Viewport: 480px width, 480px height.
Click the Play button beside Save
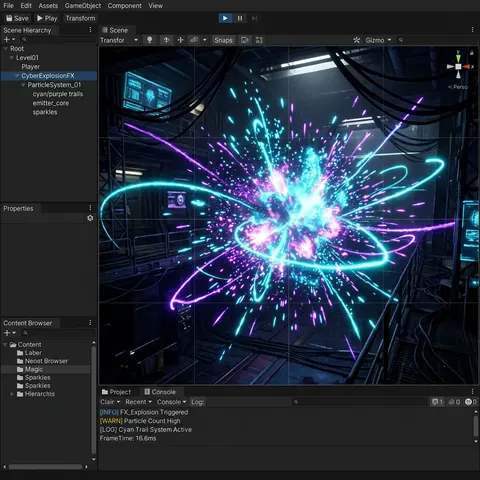(x=47, y=18)
